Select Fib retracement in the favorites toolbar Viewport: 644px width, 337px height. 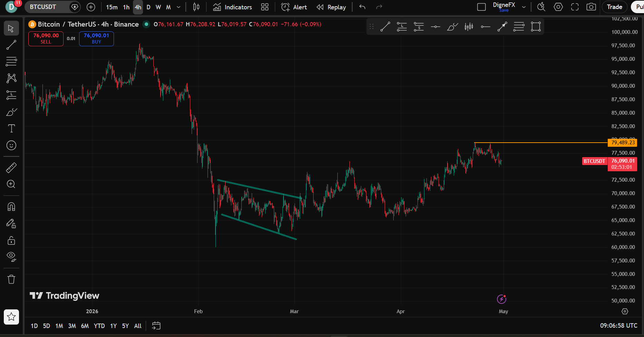click(x=519, y=27)
